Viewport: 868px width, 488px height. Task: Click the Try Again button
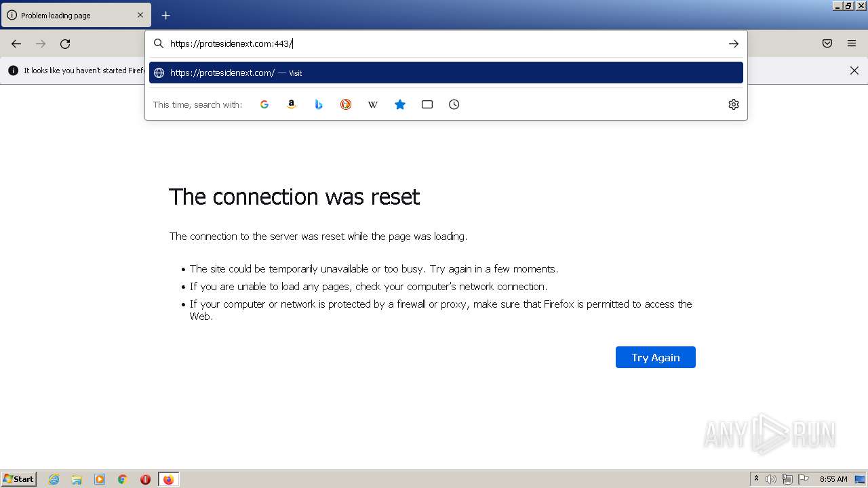coord(655,357)
